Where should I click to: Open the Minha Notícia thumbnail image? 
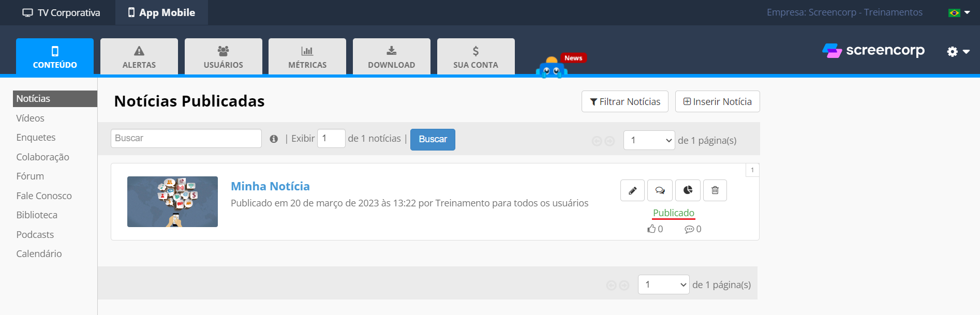point(172,202)
